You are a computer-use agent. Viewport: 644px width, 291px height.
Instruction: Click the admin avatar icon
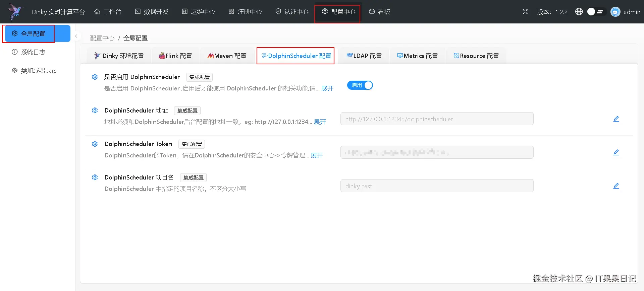click(x=615, y=12)
